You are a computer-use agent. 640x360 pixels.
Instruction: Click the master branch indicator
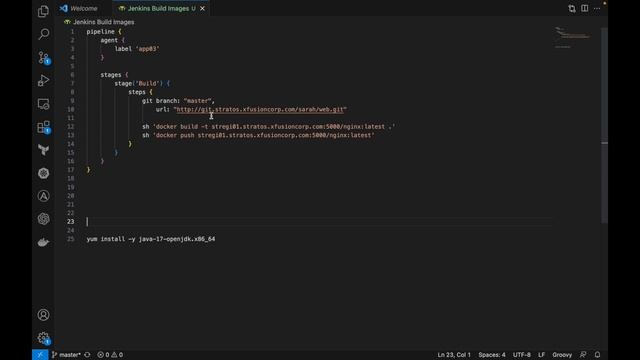66,355
